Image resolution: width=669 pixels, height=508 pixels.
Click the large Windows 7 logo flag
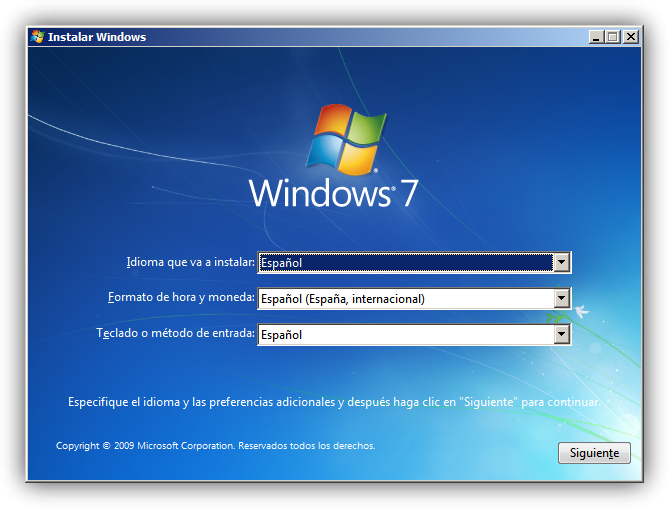346,139
